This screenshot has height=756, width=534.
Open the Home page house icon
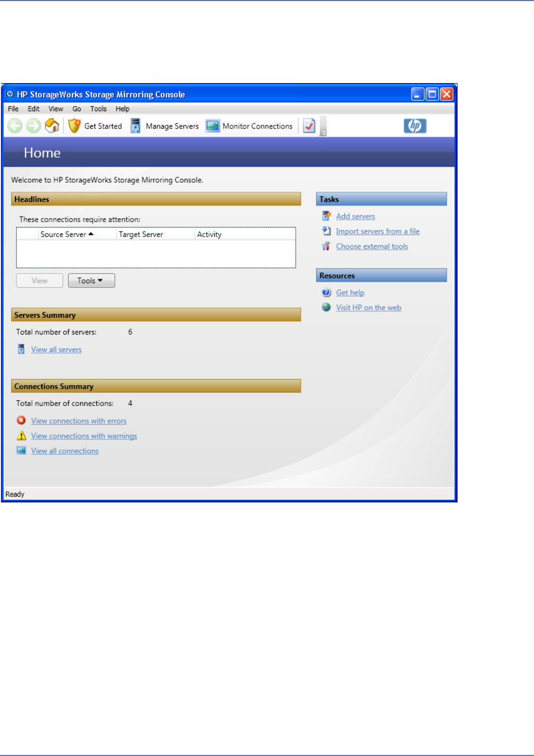pos(52,126)
